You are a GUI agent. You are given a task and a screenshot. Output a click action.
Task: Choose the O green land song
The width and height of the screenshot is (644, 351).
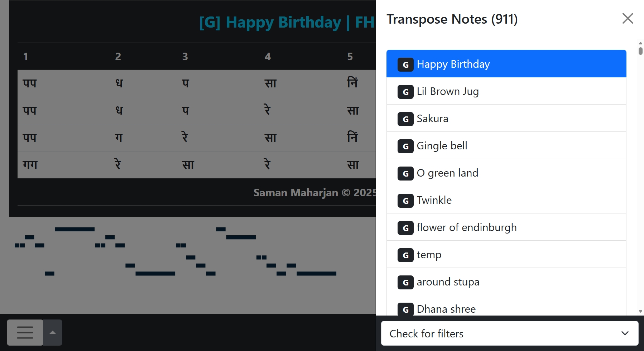click(447, 173)
